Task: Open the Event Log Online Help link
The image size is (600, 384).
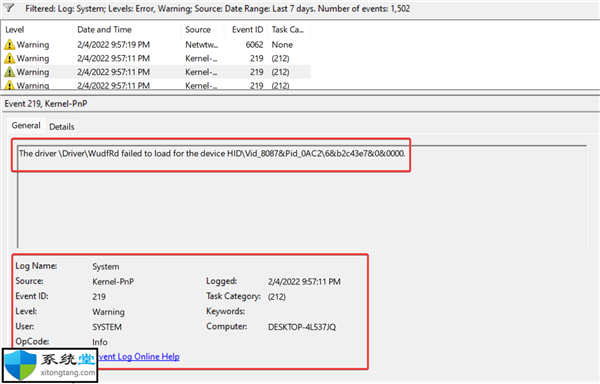Action: (x=139, y=356)
